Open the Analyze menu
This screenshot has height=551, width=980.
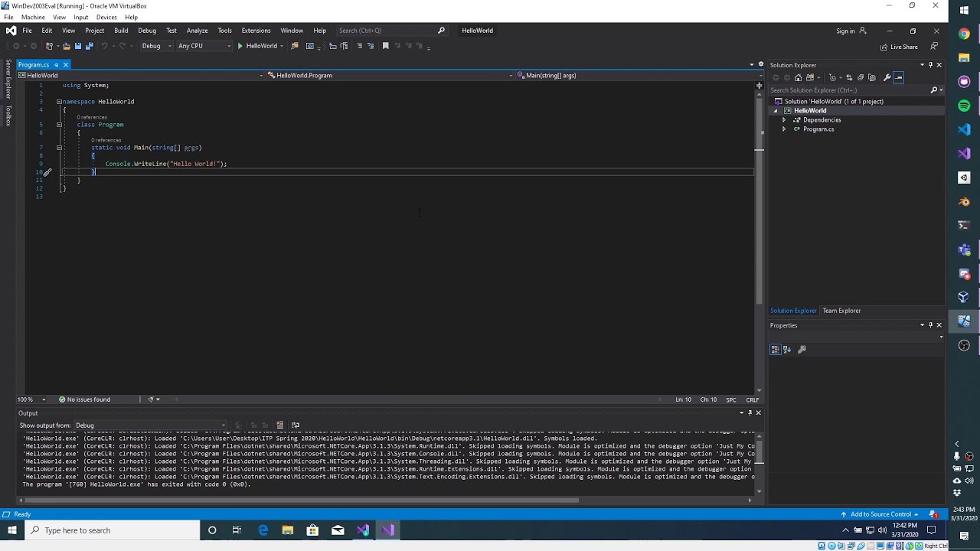tap(197, 31)
